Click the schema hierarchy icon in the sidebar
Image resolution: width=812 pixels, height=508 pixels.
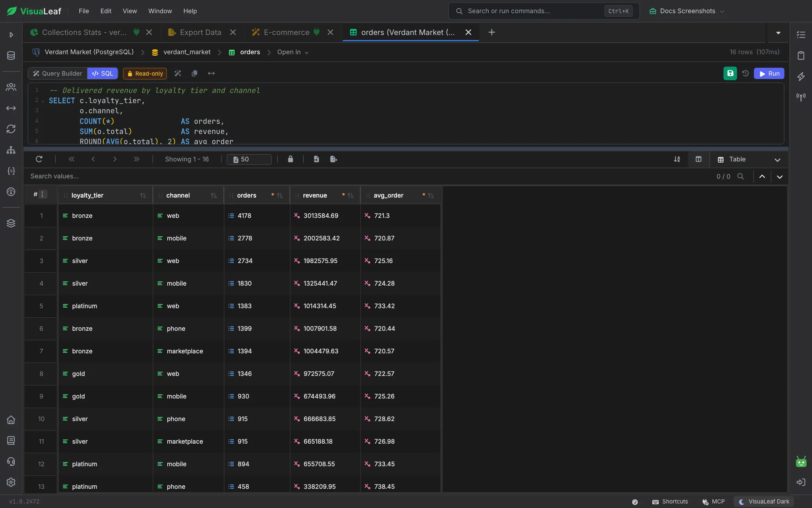pyautogui.click(x=11, y=150)
